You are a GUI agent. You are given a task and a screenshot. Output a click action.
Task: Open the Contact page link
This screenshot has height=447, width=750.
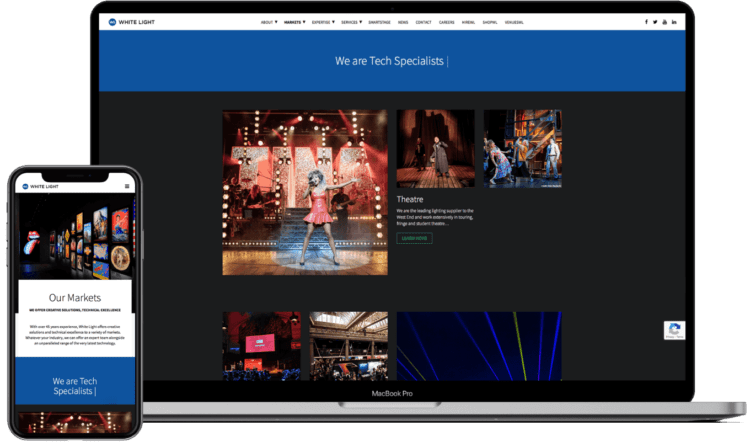click(x=423, y=21)
